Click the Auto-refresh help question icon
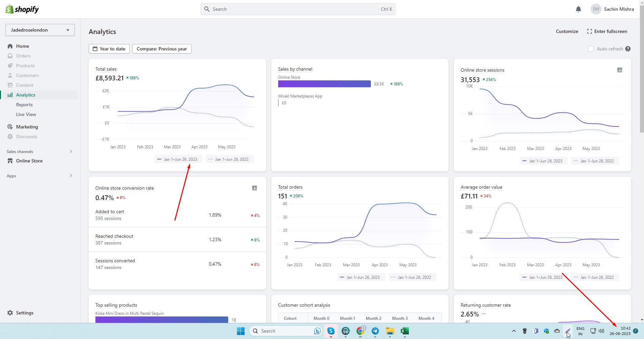644x339 pixels. click(x=628, y=49)
